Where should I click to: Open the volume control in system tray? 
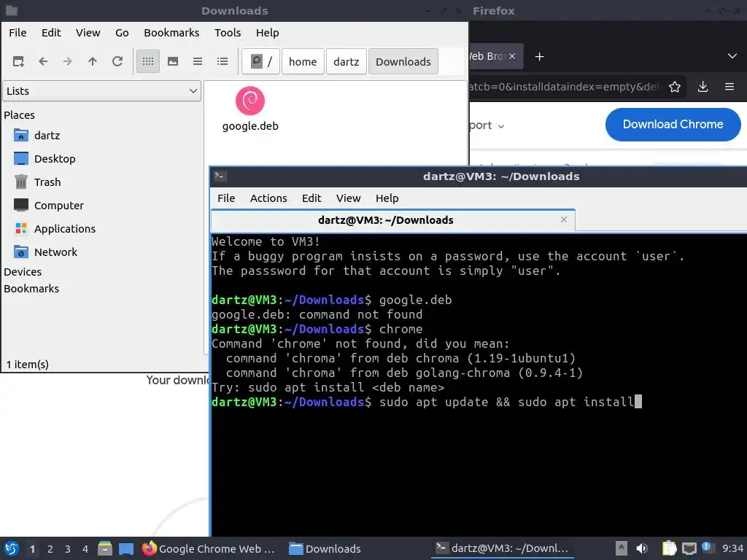point(642,548)
